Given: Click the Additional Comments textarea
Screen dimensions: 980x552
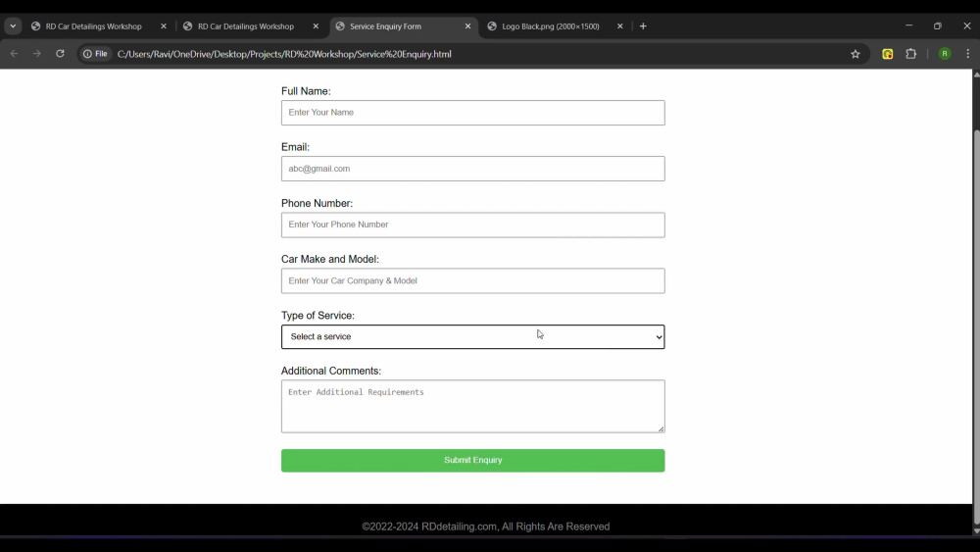Looking at the screenshot, I should [473, 406].
